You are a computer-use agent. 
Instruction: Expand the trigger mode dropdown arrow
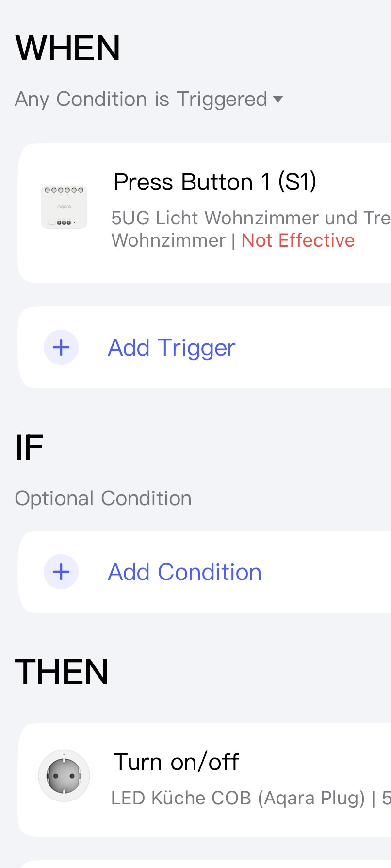click(x=278, y=99)
